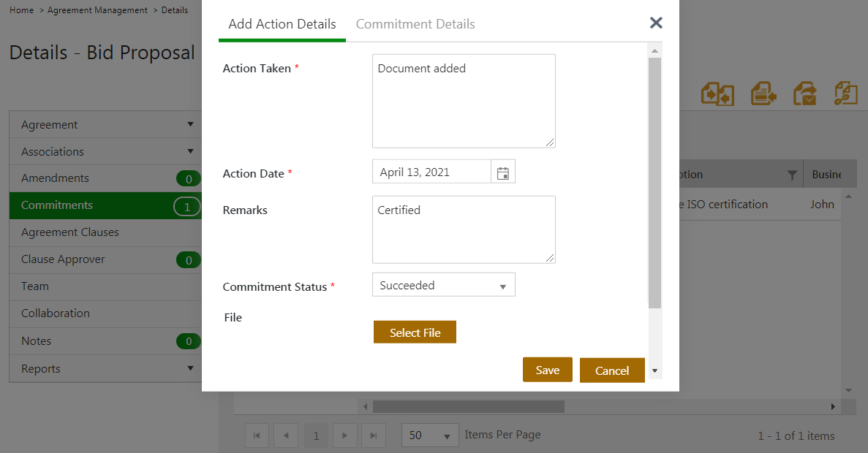The width and height of the screenshot is (868, 453).
Task: Click the document import icon
Action: pos(763,94)
